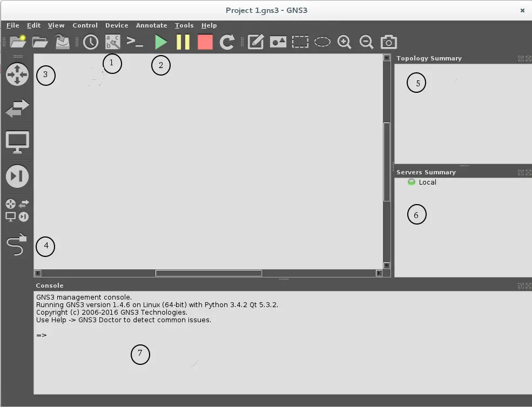Select the Local server entry

(422, 182)
